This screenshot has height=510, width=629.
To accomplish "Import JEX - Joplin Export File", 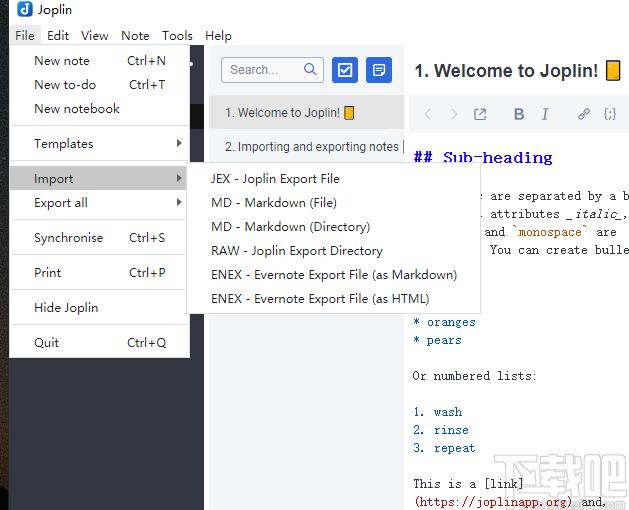I will [x=333, y=179].
